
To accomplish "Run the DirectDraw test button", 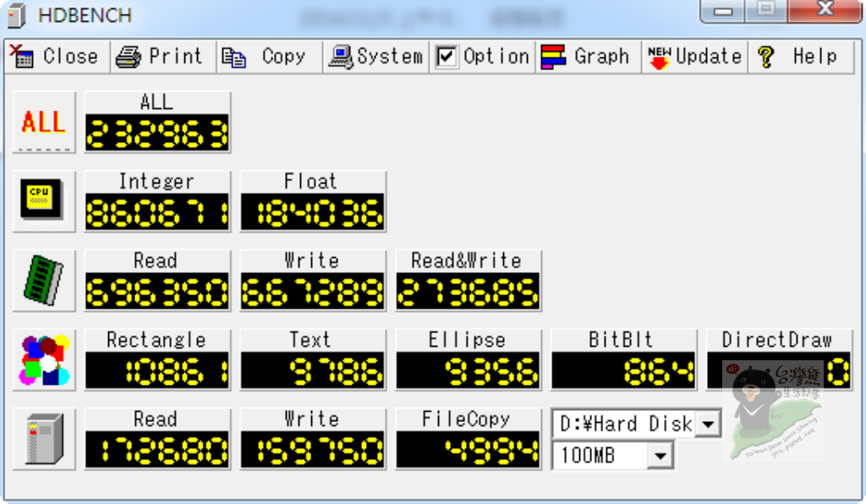I will pyautogui.click(x=779, y=359).
